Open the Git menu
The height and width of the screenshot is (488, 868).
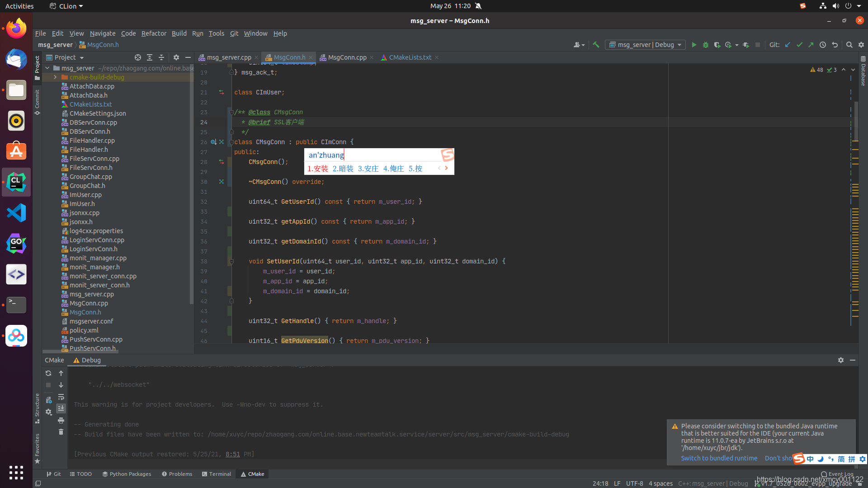(234, 33)
